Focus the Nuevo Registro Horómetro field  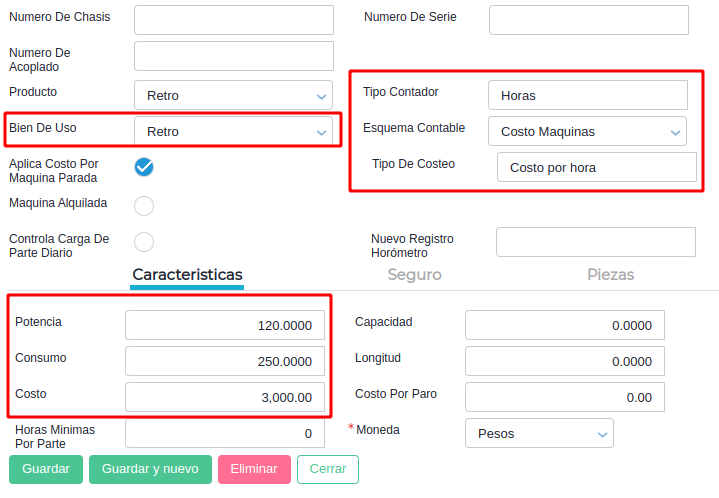(595, 242)
